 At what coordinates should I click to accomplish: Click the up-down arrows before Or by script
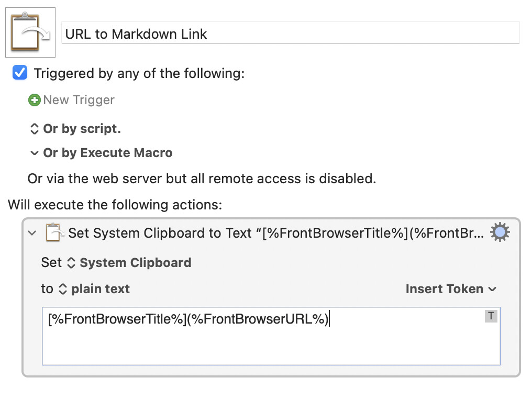34,129
